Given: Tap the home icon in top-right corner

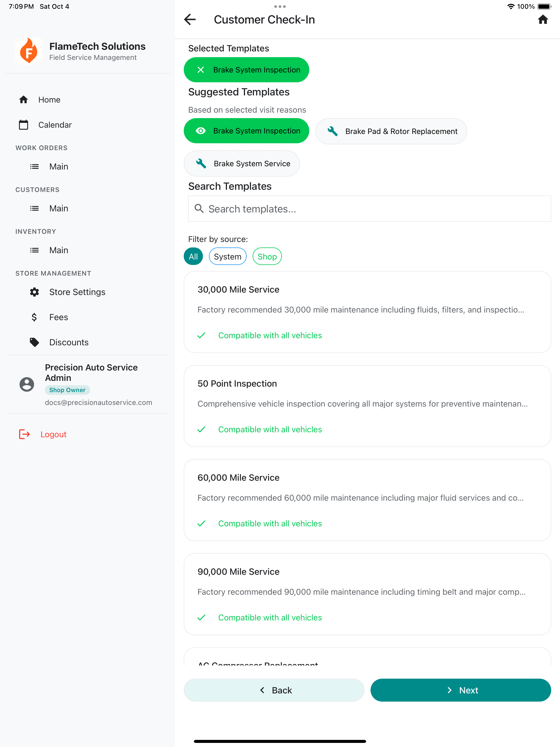Looking at the screenshot, I should pos(542,20).
